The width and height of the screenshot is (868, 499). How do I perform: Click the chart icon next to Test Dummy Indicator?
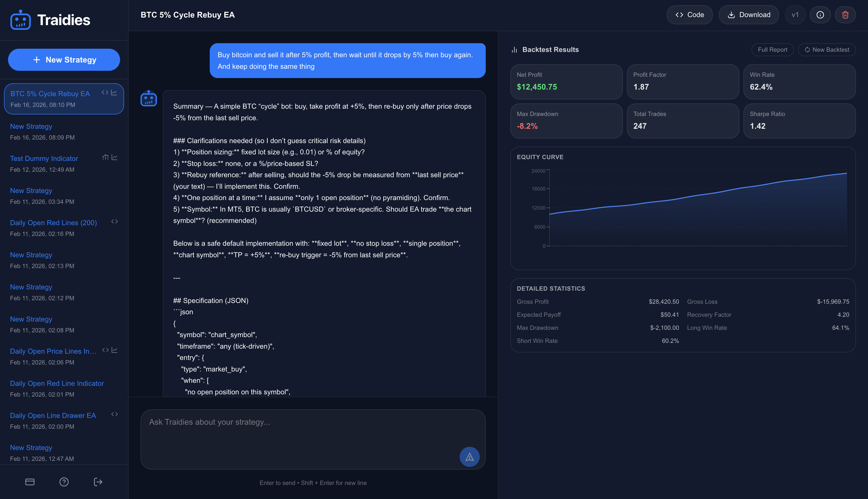(x=115, y=157)
